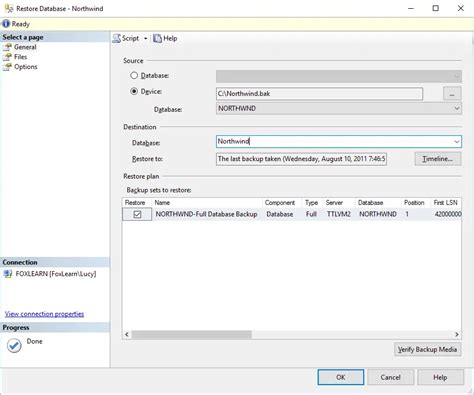Click the Restore Database title bar icon
The height and width of the screenshot is (395, 474).
click(9, 8)
